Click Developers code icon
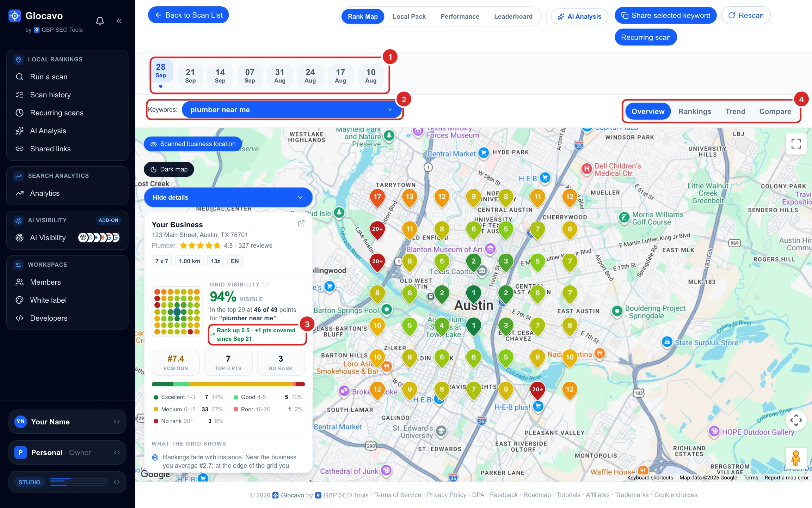Screen dimensions: 812x508 point(20,318)
